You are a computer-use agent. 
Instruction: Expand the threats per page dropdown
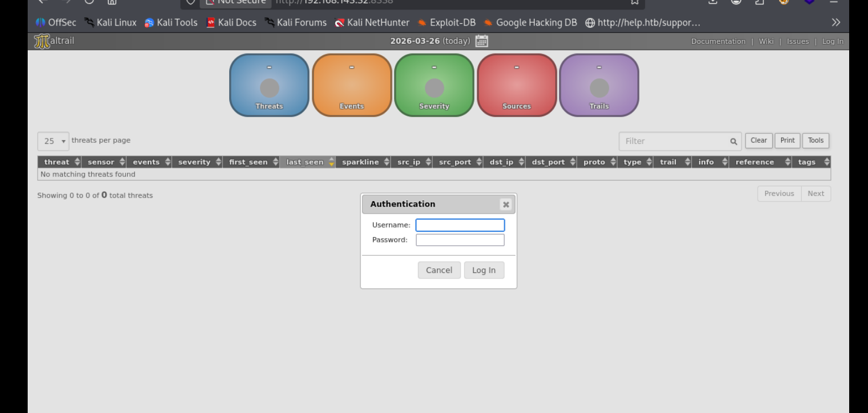point(53,141)
